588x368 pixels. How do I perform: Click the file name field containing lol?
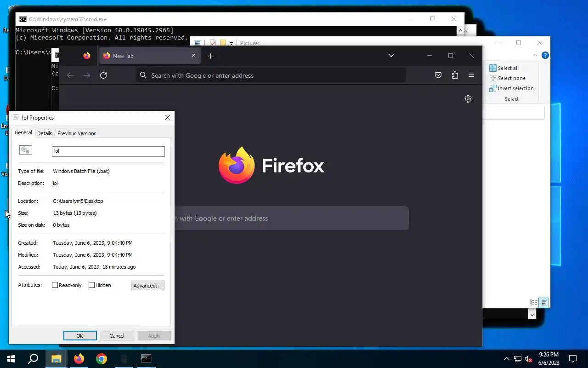click(x=108, y=151)
